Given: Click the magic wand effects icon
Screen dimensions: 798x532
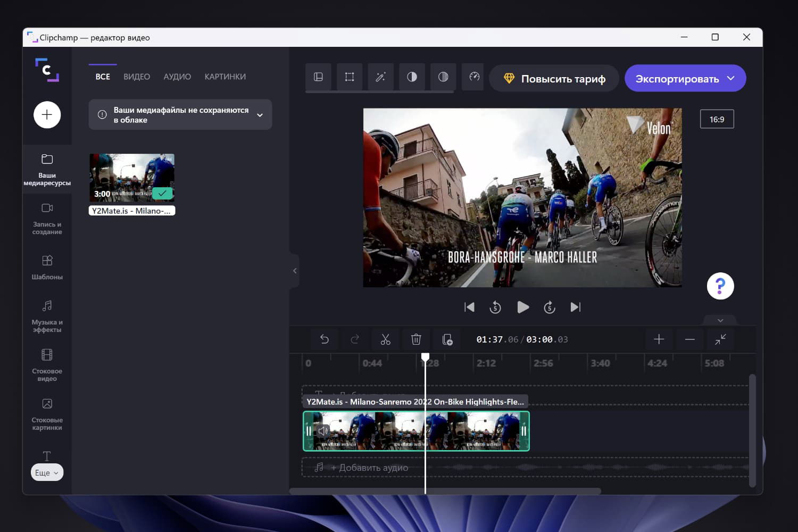Looking at the screenshot, I should (x=380, y=77).
